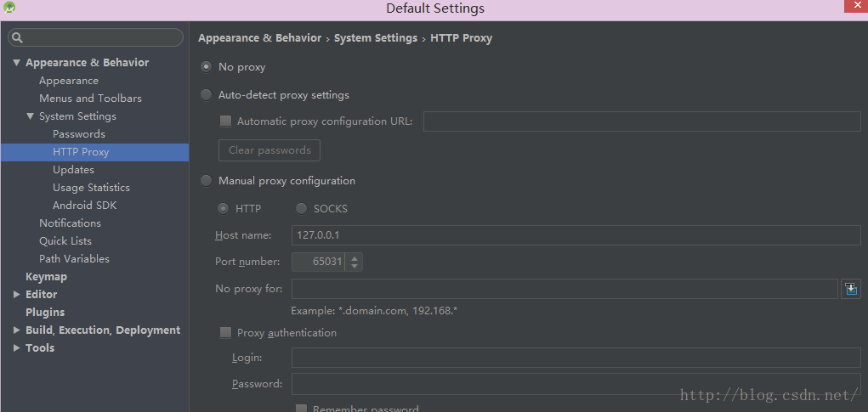Collapse the Appearance & Behavior section
This screenshot has height=412, width=868.
(16, 63)
